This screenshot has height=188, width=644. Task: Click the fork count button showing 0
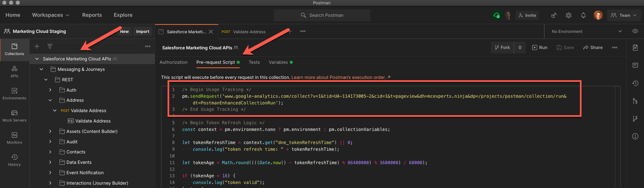520,48
